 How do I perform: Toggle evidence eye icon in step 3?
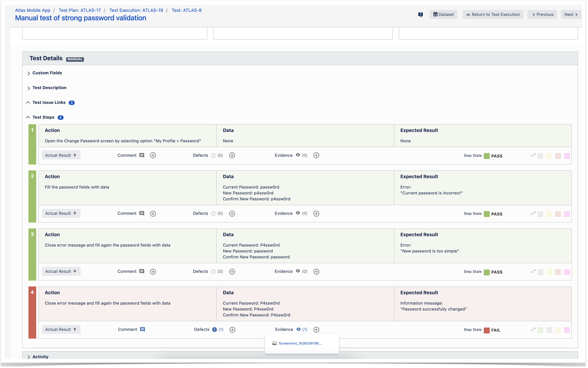click(298, 271)
